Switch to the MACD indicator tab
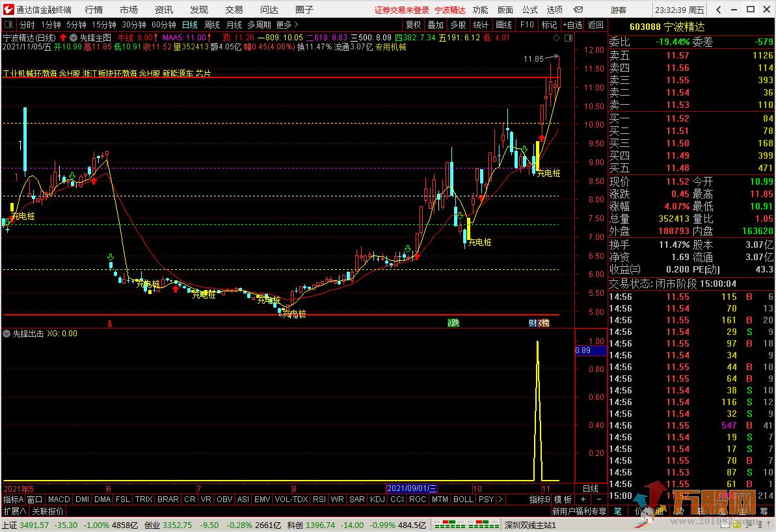The image size is (776, 532). [59, 499]
